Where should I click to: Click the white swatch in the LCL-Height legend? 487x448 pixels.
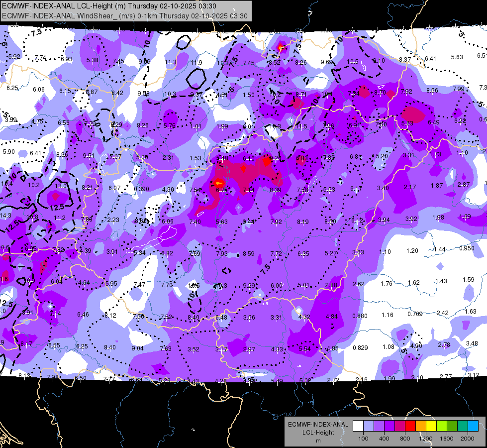[358, 426]
